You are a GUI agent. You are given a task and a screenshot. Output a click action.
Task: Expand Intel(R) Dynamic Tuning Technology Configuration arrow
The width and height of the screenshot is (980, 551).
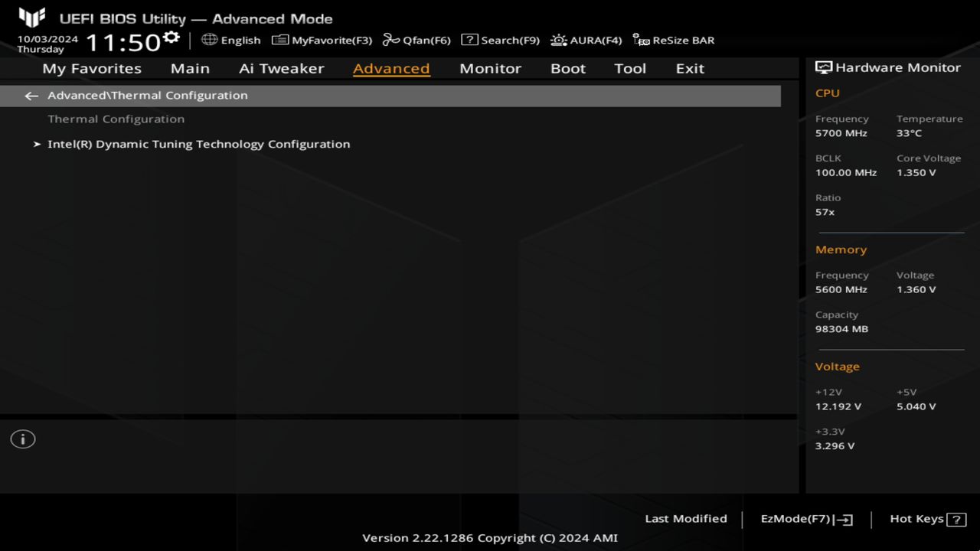[37, 144]
